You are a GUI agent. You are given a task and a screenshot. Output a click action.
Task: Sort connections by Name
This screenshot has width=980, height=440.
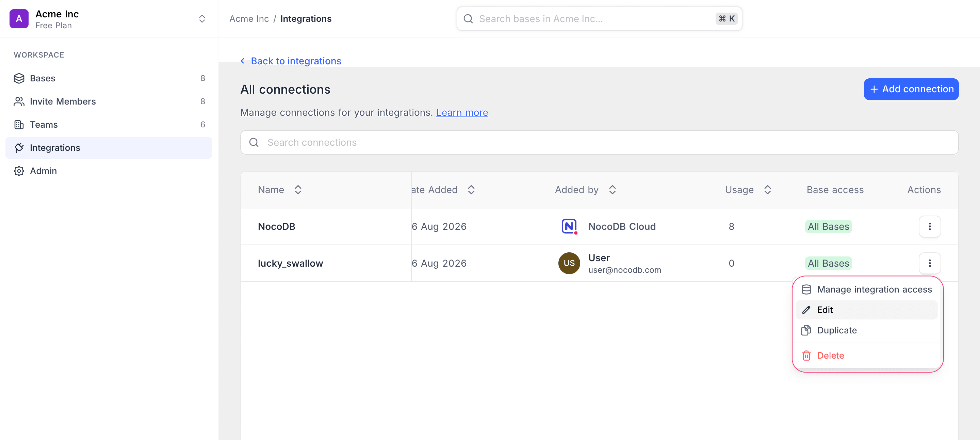298,190
